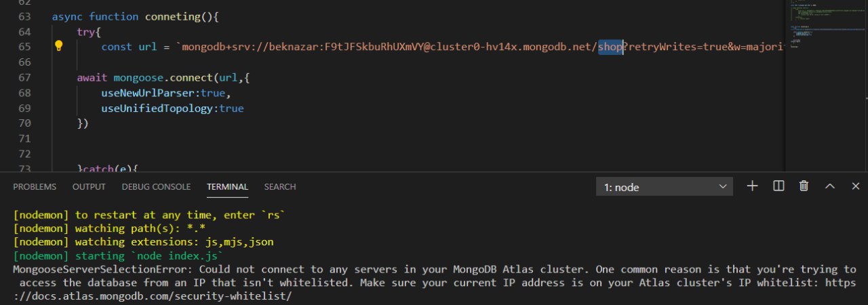Place cursor on useUnifiedTopology:true line
This screenshot has height=305, width=868.
point(172,108)
